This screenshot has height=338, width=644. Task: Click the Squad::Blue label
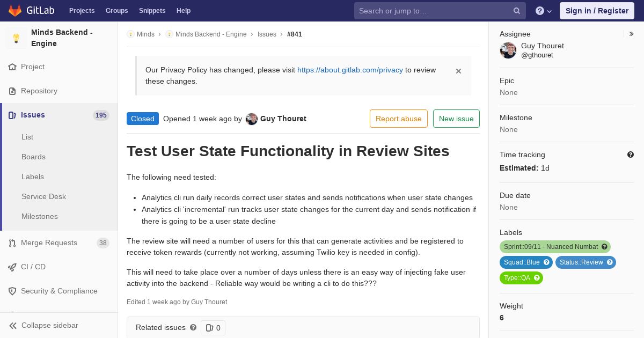[x=522, y=262]
